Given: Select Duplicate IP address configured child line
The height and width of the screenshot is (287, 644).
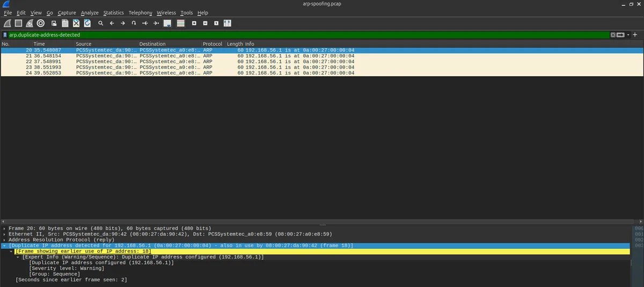Looking at the screenshot, I should (x=101, y=263).
